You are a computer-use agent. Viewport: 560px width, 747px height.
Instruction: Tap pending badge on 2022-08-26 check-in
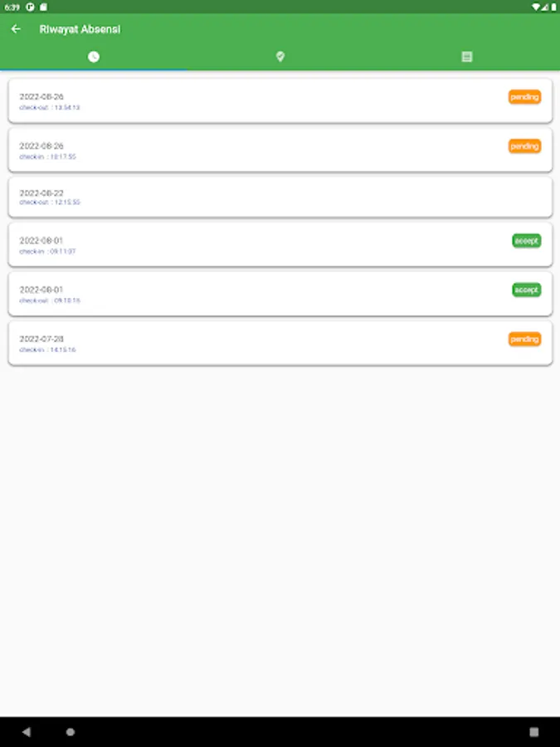(524, 146)
